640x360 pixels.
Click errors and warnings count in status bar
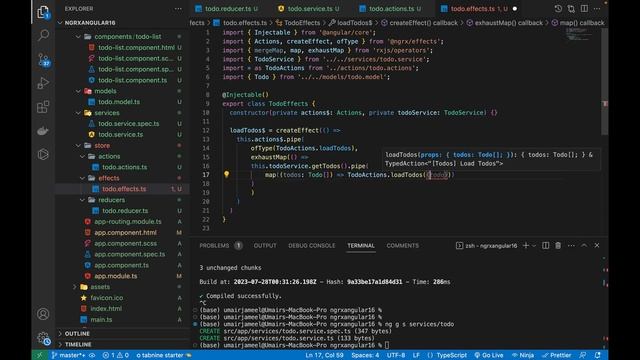(117, 355)
